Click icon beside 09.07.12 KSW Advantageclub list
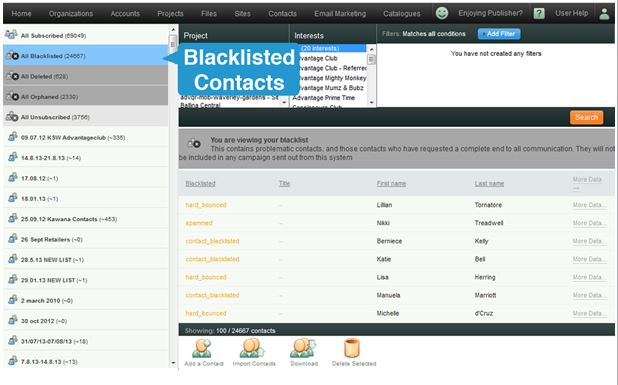The height and width of the screenshot is (385, 618). 13,137
